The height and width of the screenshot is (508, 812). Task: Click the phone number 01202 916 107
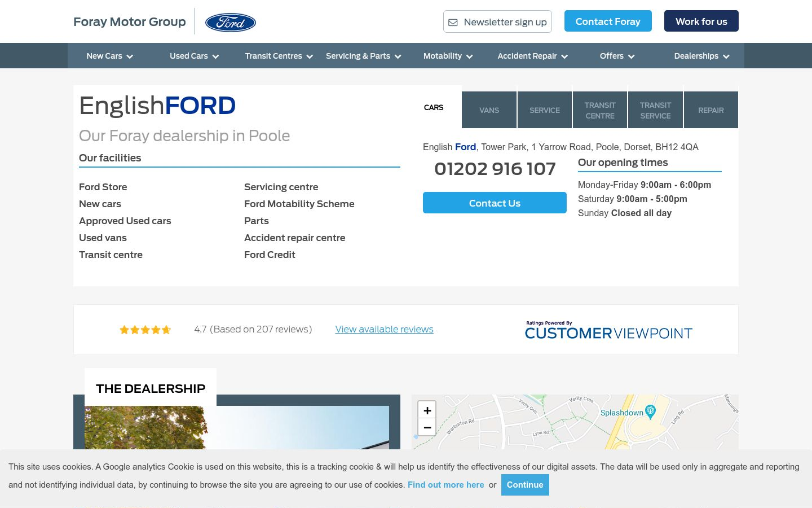(495, 169)
